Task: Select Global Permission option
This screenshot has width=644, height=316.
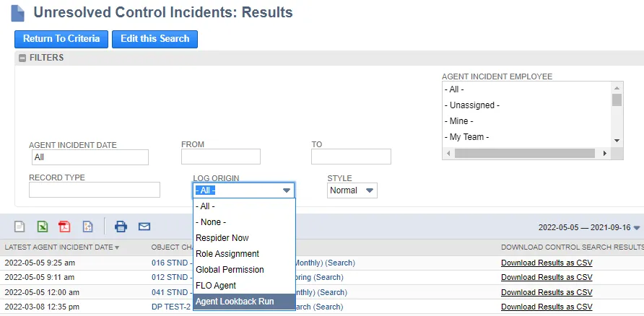Action: point(244,270)
